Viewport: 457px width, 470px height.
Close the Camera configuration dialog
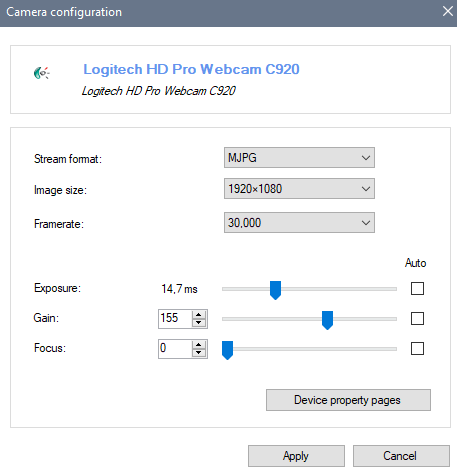click(447, 11)
